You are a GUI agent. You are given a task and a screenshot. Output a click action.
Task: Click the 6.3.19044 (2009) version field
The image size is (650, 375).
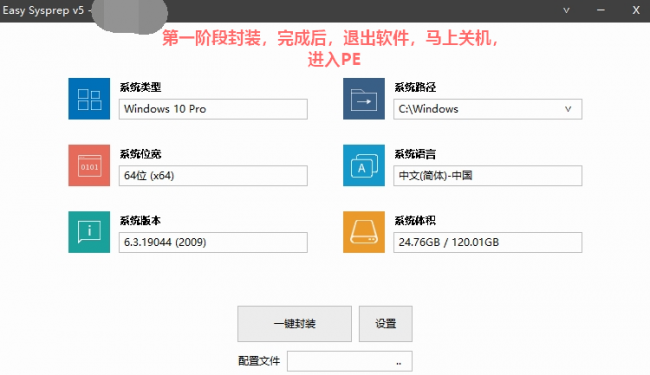[213, 242]
